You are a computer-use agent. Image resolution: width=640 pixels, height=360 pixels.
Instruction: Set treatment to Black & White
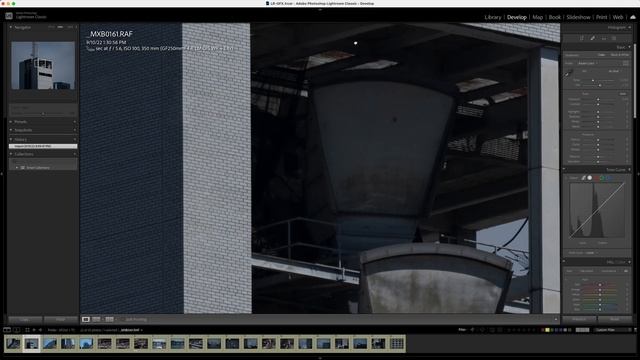(x=620, y=55)
